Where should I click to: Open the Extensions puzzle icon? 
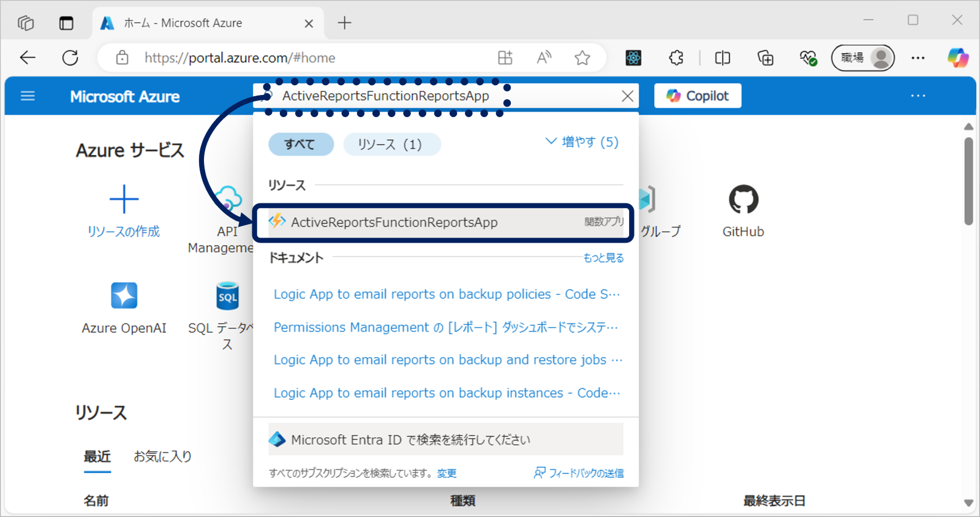(676, 58)
